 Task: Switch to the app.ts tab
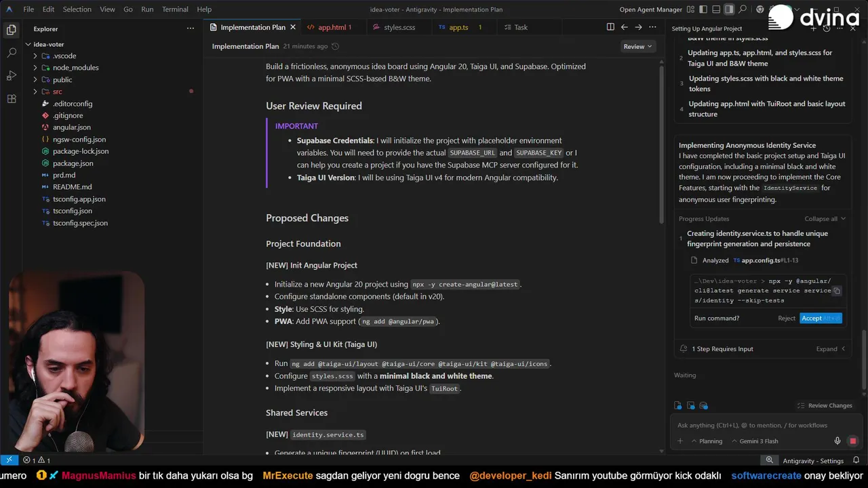[x=462, y=27]
